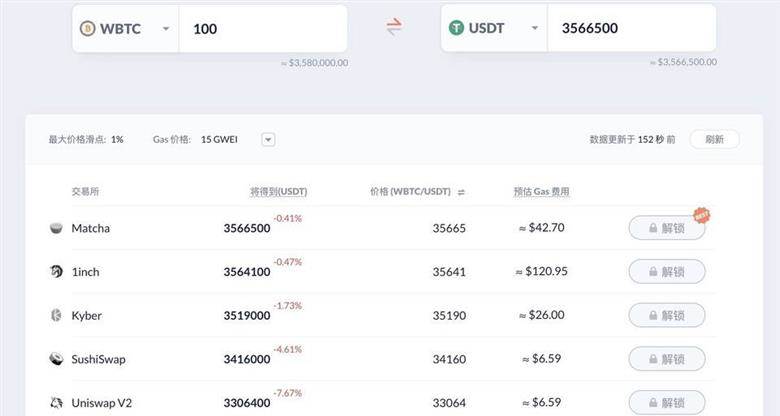Click the WBTC coin icon
This screenshot has height=416, width=780.
88,28
